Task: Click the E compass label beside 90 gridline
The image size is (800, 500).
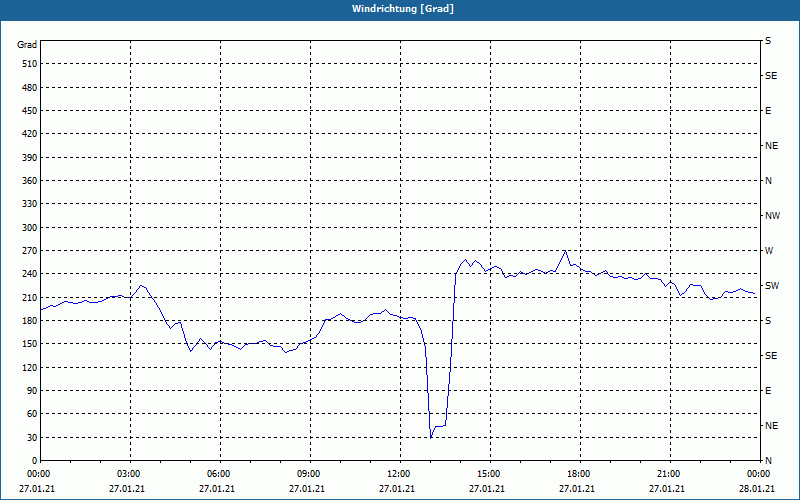Action: 768,391
